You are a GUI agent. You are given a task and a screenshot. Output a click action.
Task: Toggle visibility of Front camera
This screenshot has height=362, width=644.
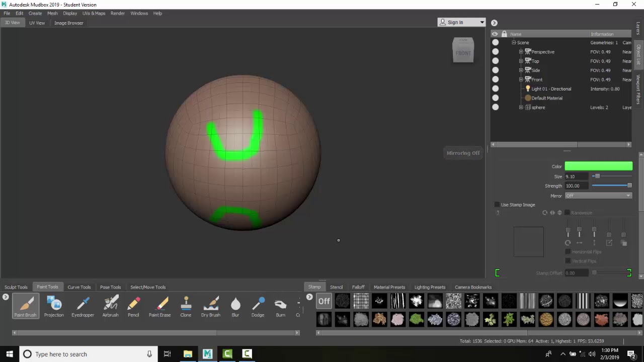point(496,79)
